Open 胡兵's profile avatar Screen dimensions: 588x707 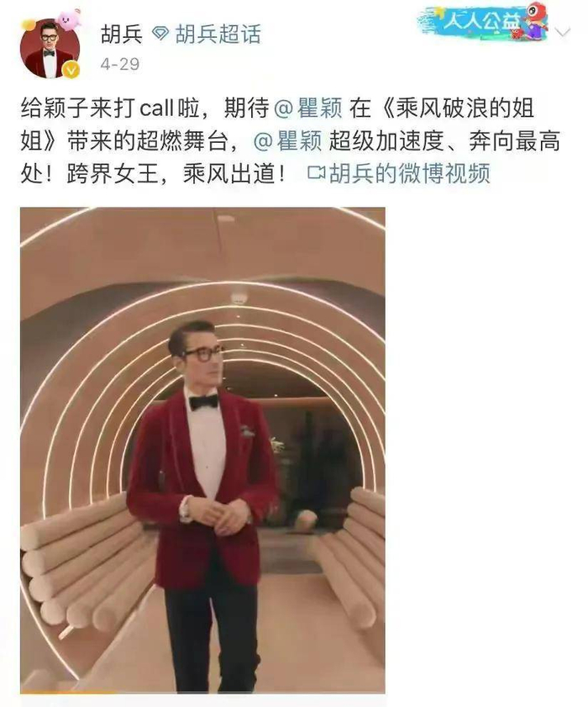(x=50, y=48)
